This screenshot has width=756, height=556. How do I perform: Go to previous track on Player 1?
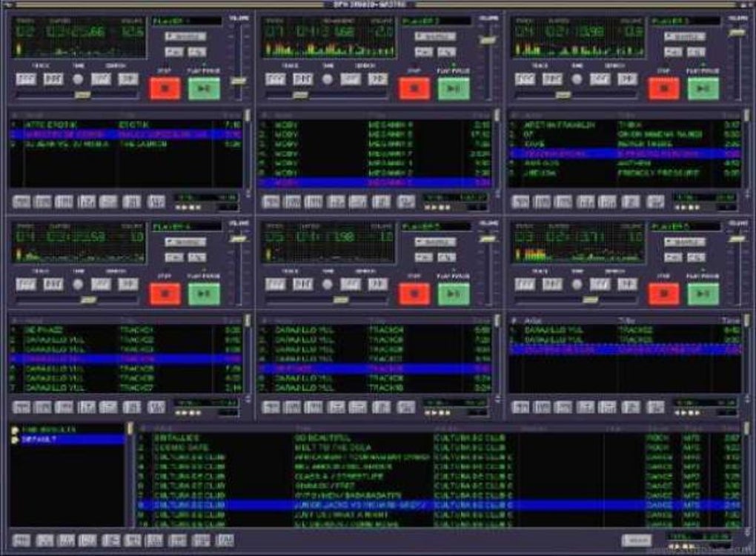pyautogui.click(x=26, y=79)
